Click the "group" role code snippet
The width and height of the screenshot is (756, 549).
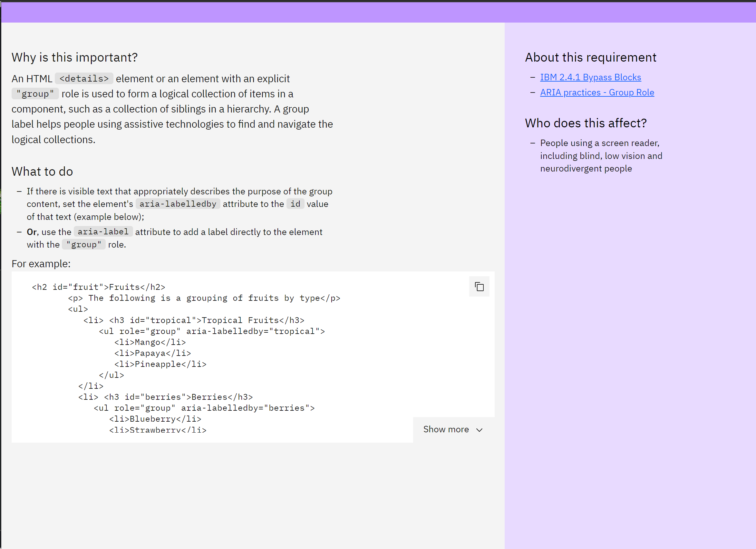coord(35,93)
